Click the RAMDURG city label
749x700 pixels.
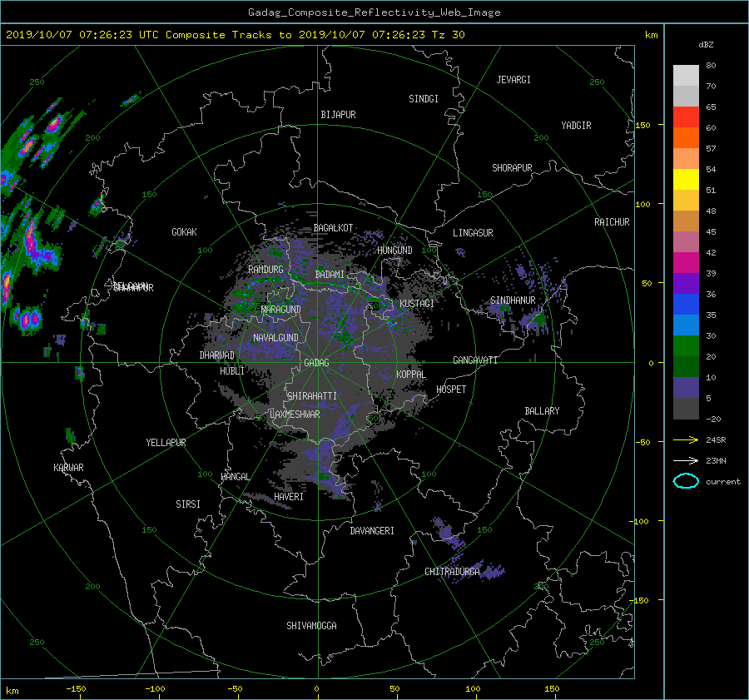[x=265, y=270]
